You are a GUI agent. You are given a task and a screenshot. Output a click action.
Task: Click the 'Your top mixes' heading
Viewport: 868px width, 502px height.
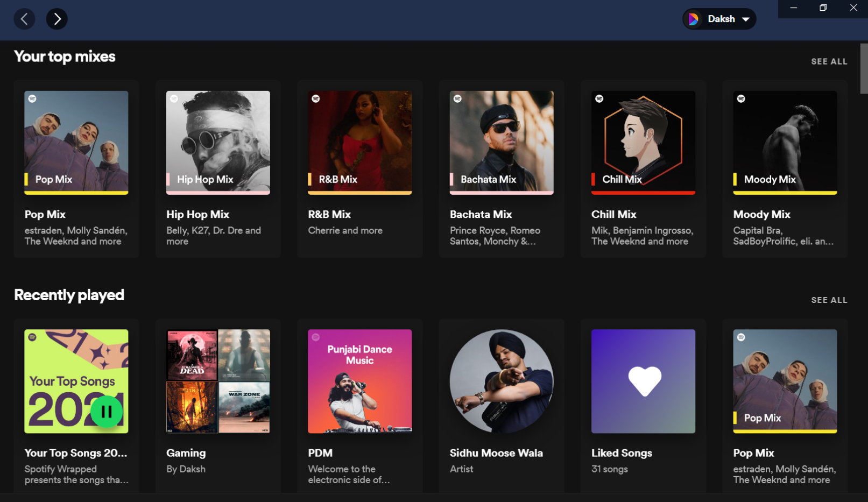[x=65, y=56]
